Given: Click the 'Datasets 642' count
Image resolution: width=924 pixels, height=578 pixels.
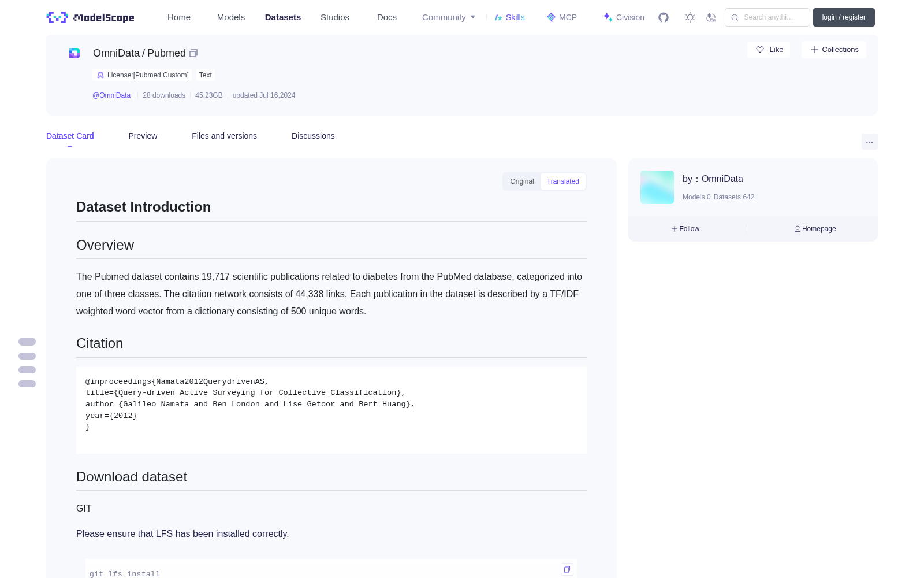Looking at the screenshot, I should pos(734,197).
